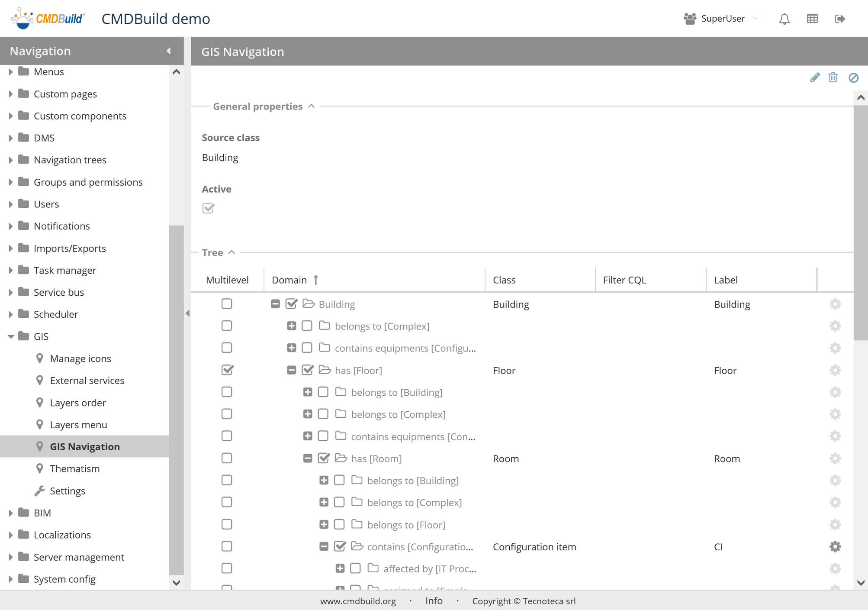Toggle Multilevel checkbox for has [Floor] row
The height and width of the screenshot is (610, 868).
coord(227,370)
